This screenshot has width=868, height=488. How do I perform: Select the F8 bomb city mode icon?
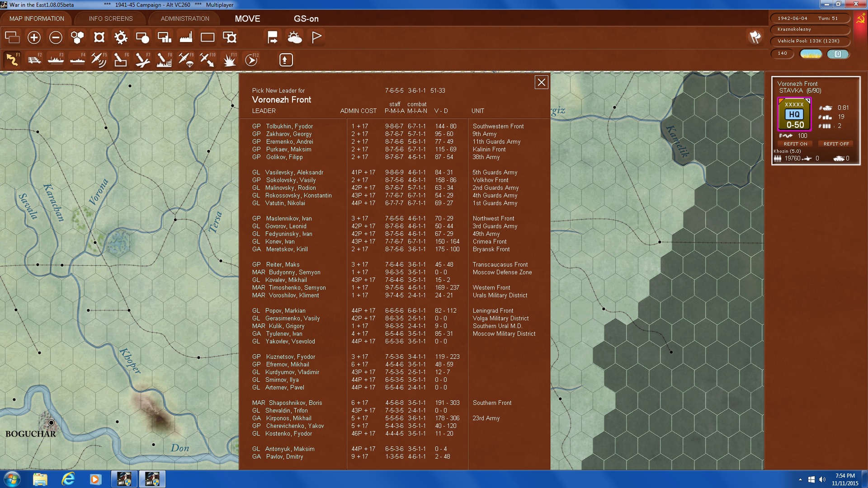click(x=164, y=60)
